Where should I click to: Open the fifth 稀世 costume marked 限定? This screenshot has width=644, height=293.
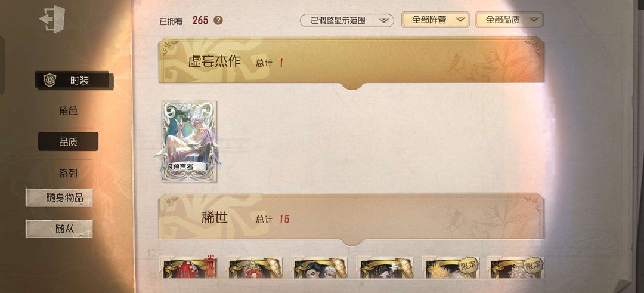tap(451, 267)
